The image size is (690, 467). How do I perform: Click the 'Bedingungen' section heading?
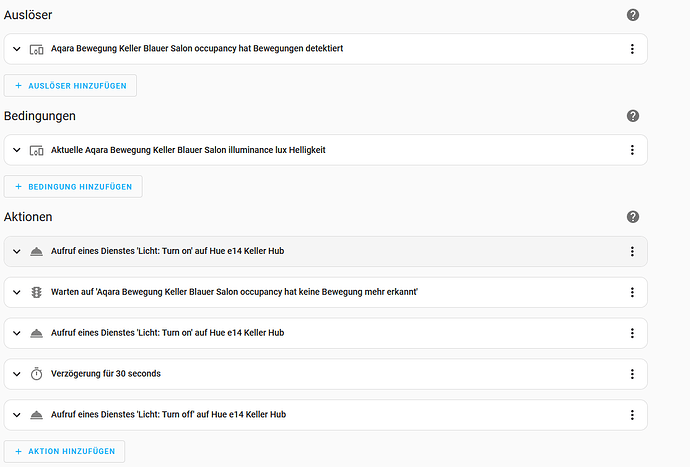pos(40,116)
